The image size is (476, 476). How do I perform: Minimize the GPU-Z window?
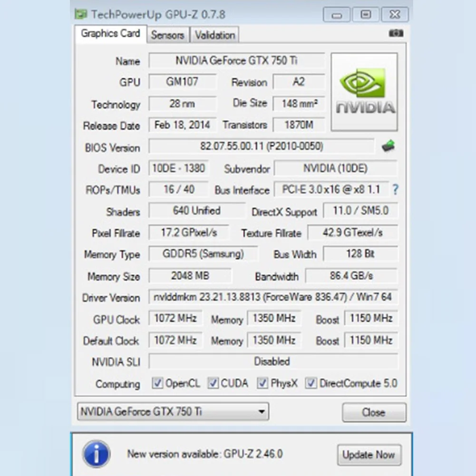[x=336, y=15]
